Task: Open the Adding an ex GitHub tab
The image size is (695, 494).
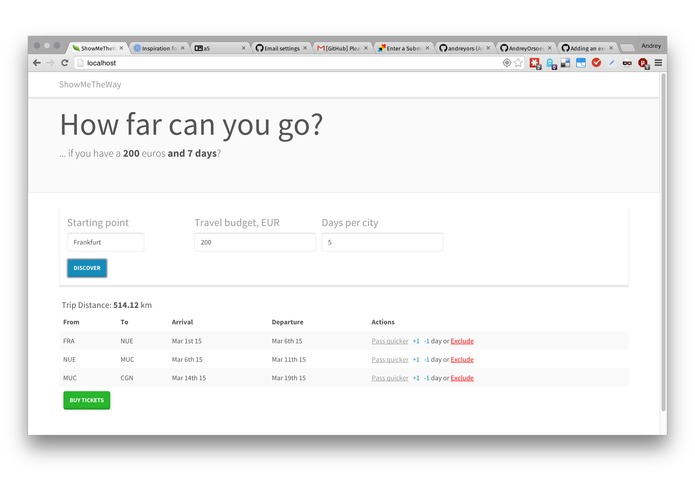Action: pos(587,48)
